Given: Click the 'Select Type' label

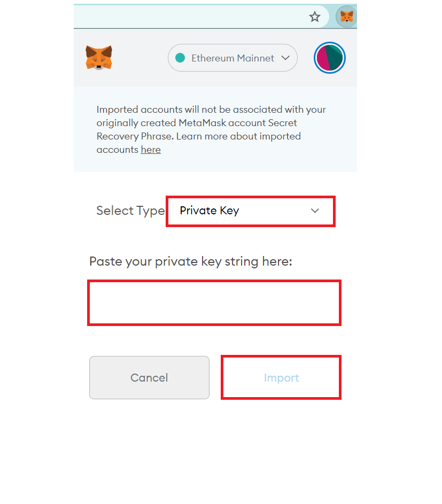Looking at the screenshot, I should click(x=130, y=211).
